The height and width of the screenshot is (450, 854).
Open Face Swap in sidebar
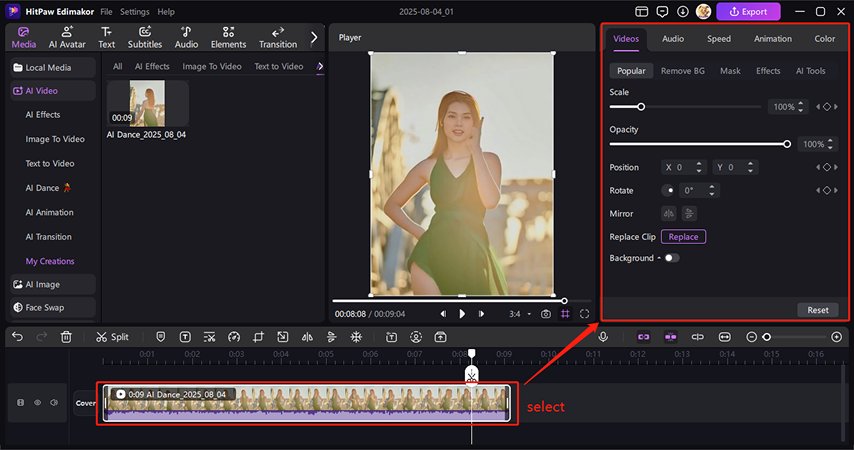[53, 307]
